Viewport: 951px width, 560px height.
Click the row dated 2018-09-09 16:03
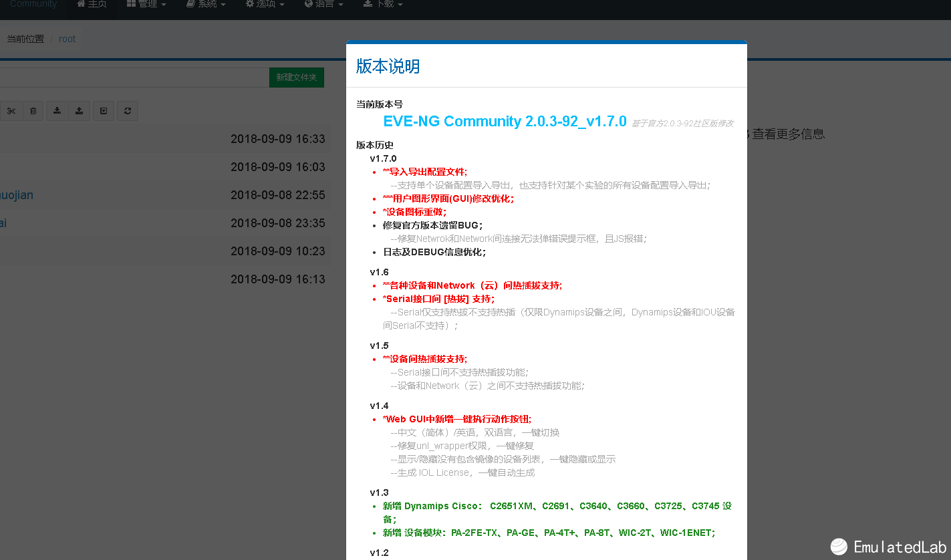pos(165,167)
